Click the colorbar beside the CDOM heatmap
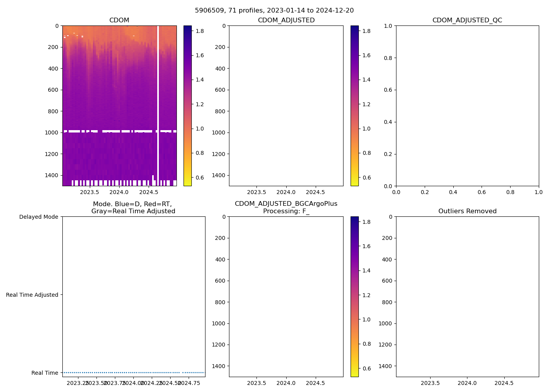 pyautogui.click(x=187, y=106)
